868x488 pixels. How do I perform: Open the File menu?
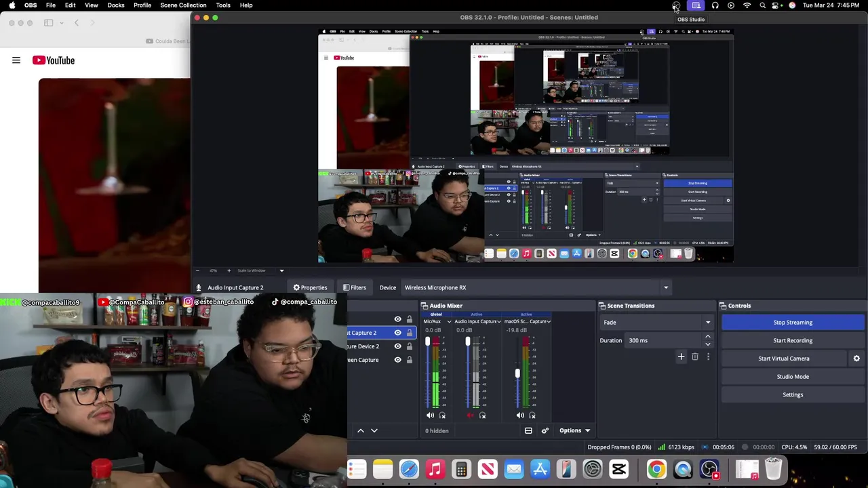[x=51, y=5]
